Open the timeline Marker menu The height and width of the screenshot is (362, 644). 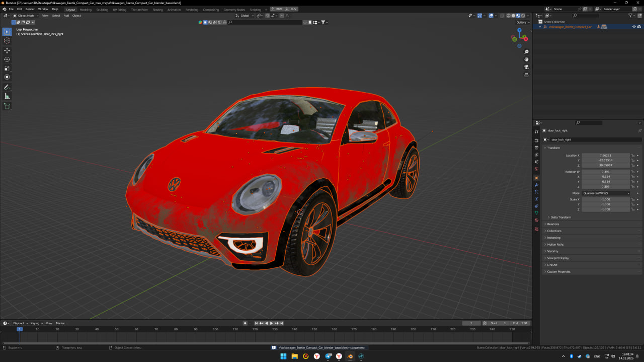click(x=60, y=323)
